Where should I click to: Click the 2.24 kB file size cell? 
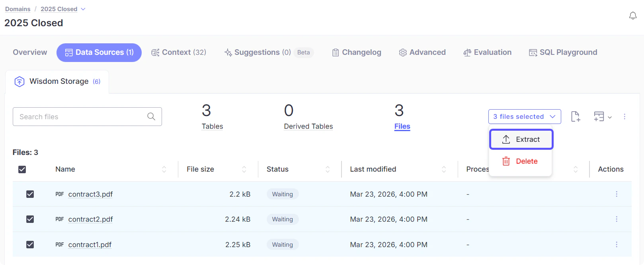tap(238, 219)
